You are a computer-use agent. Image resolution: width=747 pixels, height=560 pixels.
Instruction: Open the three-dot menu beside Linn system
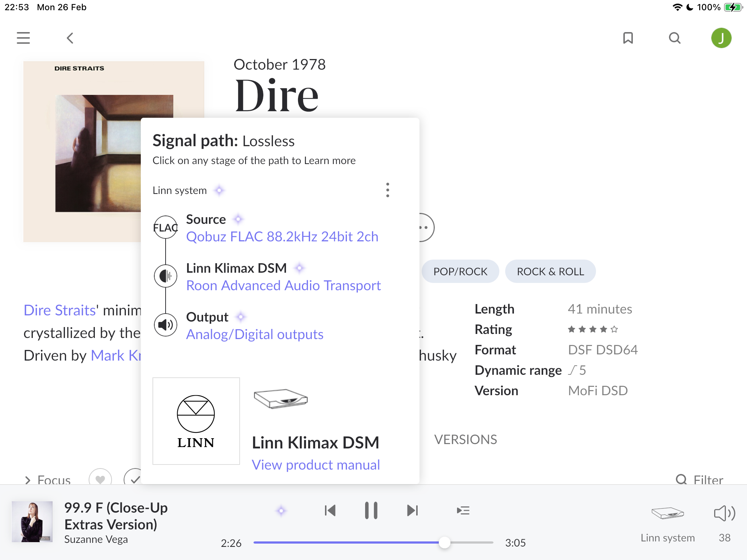tap(387, 190)
